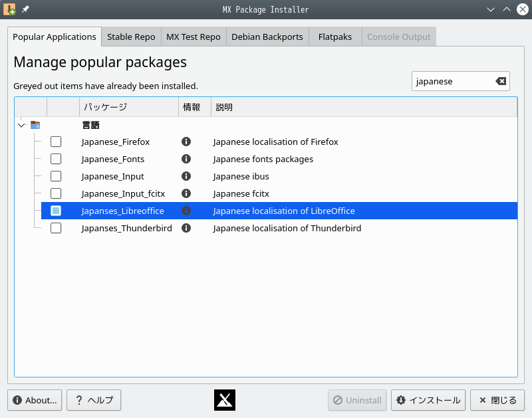Open the Debian Backports tab
The width and height of the screenshot is (532, 418).
tap(267, 37)
